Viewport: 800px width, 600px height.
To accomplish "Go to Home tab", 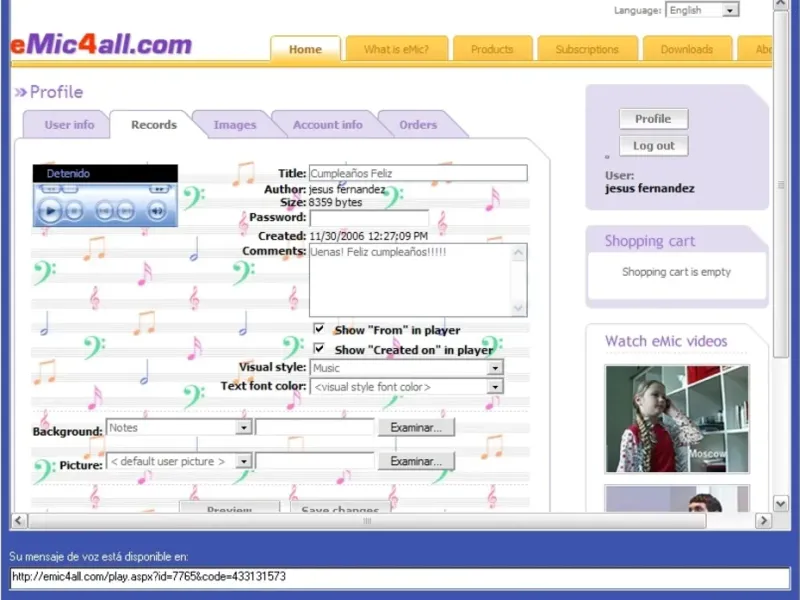I will (305, 49).
